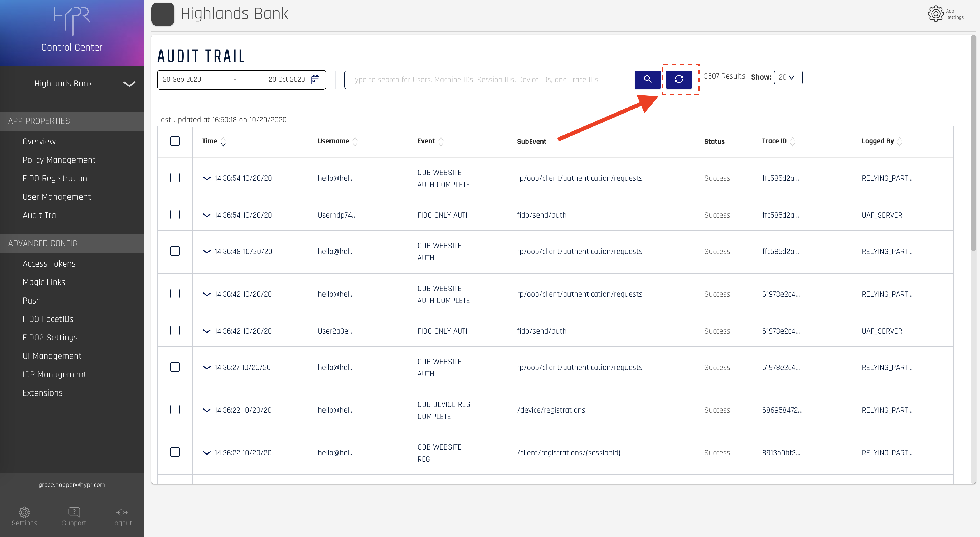
Task: Open User Management page link
Action: 56,197
